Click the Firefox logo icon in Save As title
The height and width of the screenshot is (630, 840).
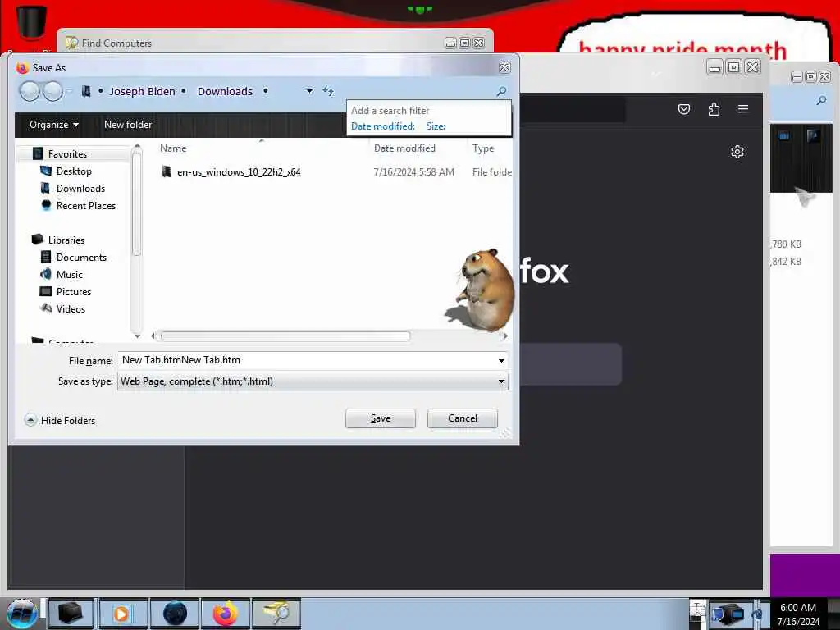tap(22, 67)
